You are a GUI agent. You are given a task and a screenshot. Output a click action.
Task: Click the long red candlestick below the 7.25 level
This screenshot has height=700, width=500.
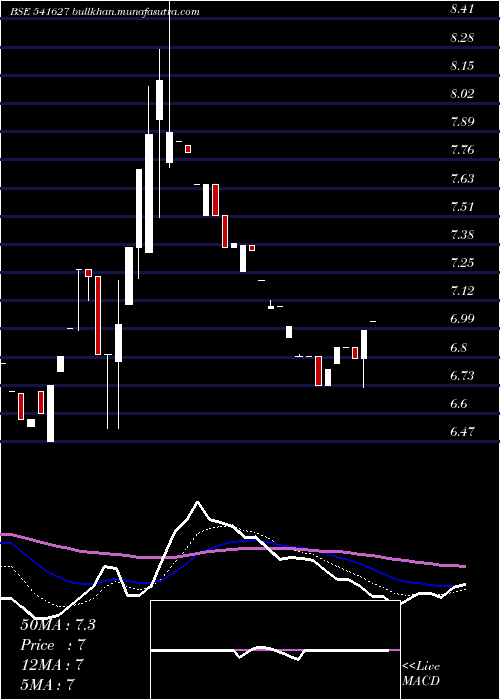[x=98, y=316]
